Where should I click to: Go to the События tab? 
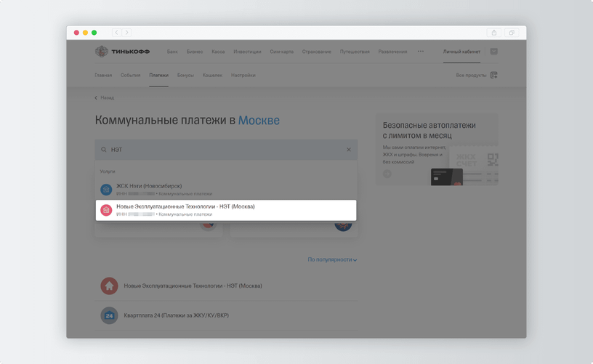(131, 76)
